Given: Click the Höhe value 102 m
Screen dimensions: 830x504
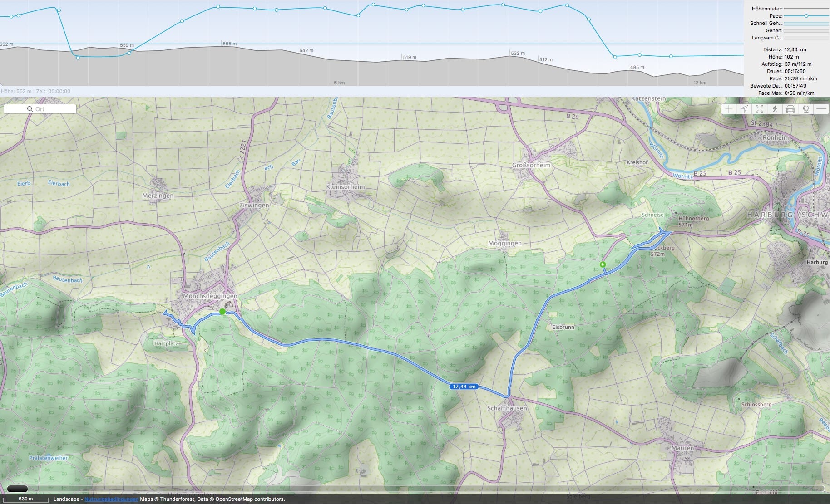Looking at the screenshot, I should coord(791,57).
